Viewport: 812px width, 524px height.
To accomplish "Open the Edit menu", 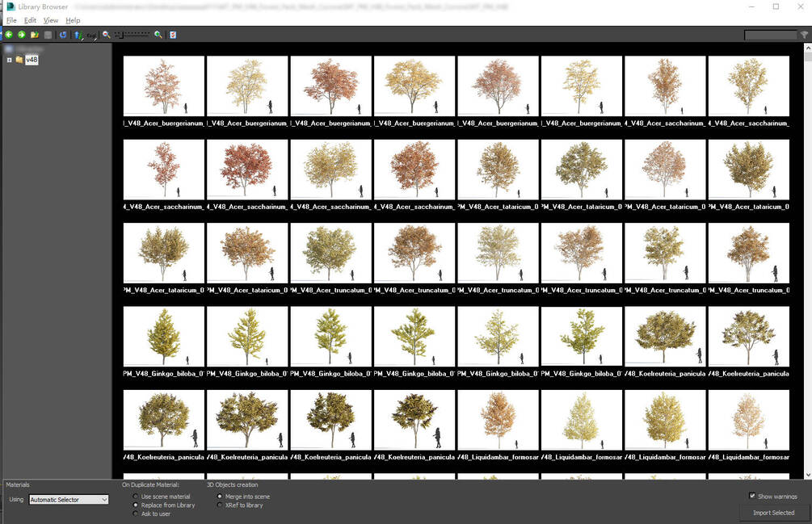I will click(x=30, y=20).
